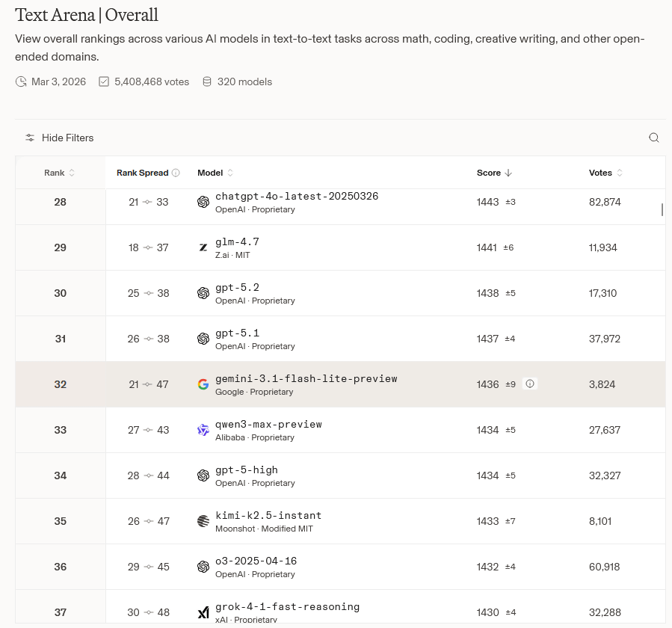Click info icon beside gemini-3.1-flash-lite-preview score
This screenshot has height=628, width=672.
(530, 384)
